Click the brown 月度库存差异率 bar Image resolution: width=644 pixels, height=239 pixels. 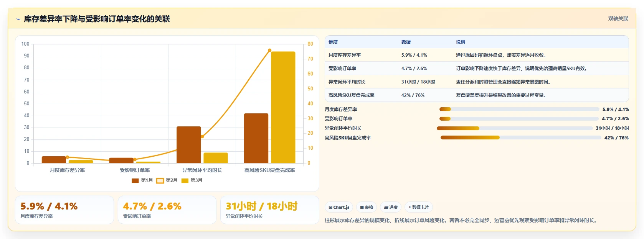[54, 160]
